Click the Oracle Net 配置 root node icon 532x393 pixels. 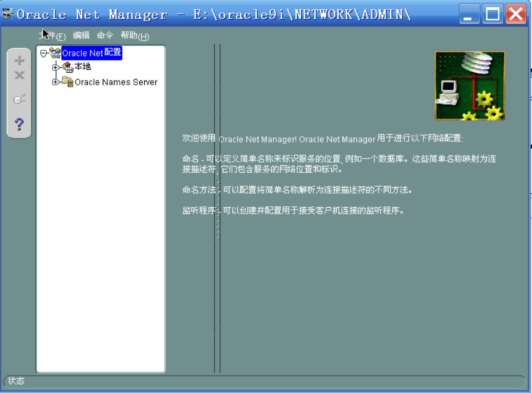click(x=55, y=53)
